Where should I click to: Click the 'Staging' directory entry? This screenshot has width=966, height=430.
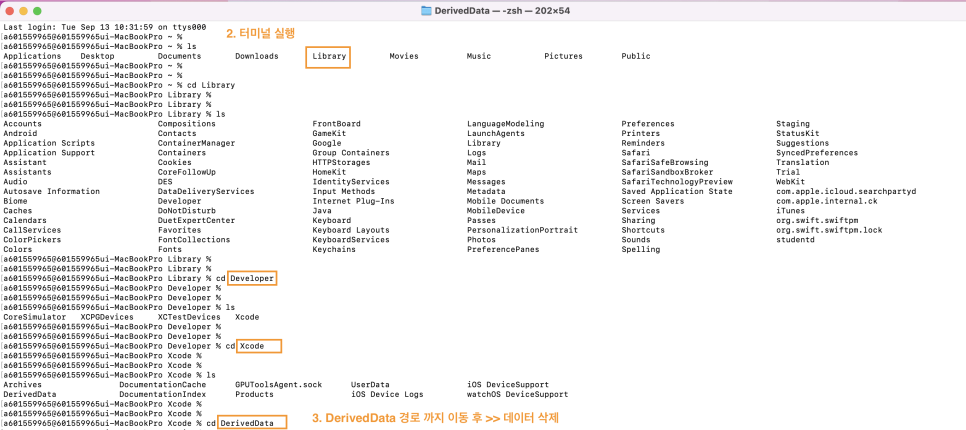click(793, 124)
